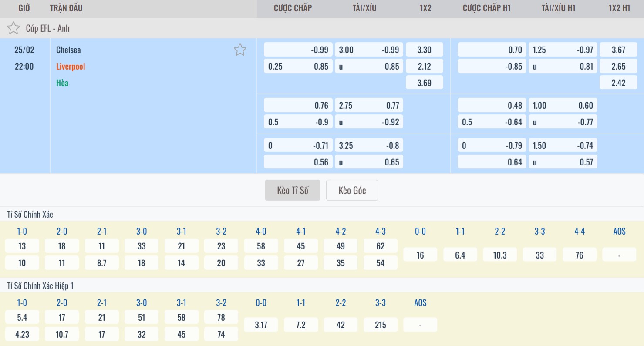The image size is (644, 346).
Task: Open the Cúp EFL - Anh league header
Action: (x=47, y=28)
